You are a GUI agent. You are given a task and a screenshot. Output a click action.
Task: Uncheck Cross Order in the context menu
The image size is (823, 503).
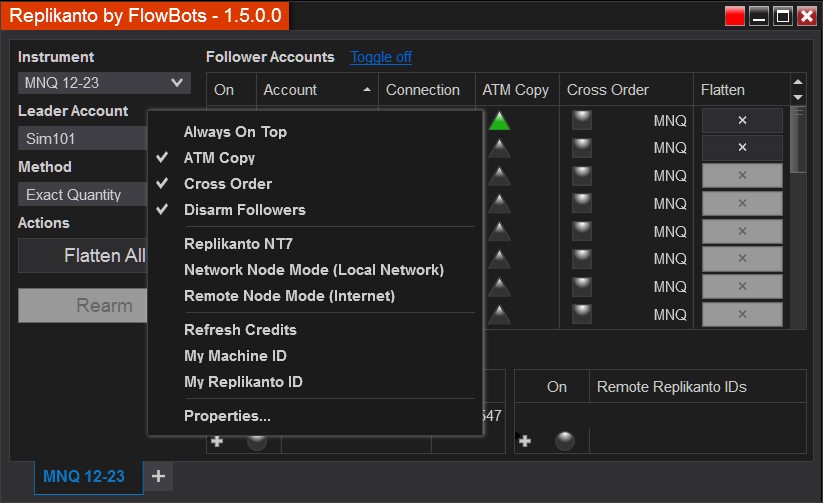(228, 184)
